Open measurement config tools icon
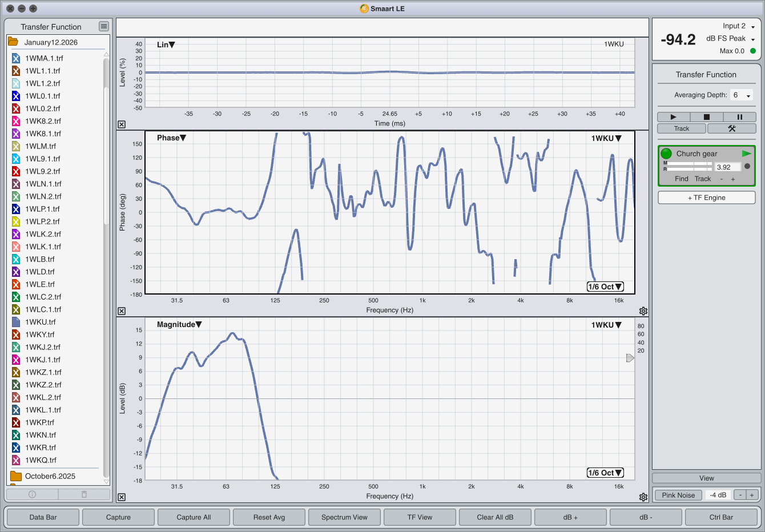Viewport: 765px width, 532px height. 731,128
